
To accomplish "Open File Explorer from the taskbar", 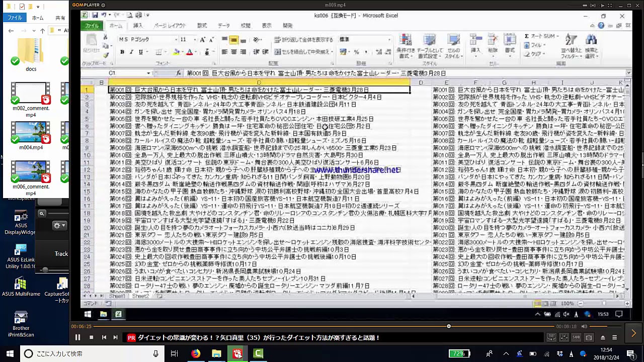I will tap(216, 353).
